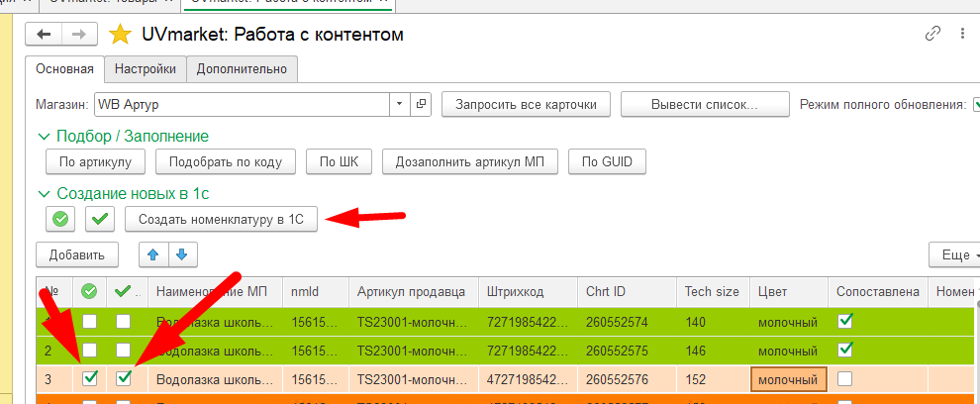Move row down with blue down arrow
The width and height of the screenshot is (980, 404).
click(182, 254)
